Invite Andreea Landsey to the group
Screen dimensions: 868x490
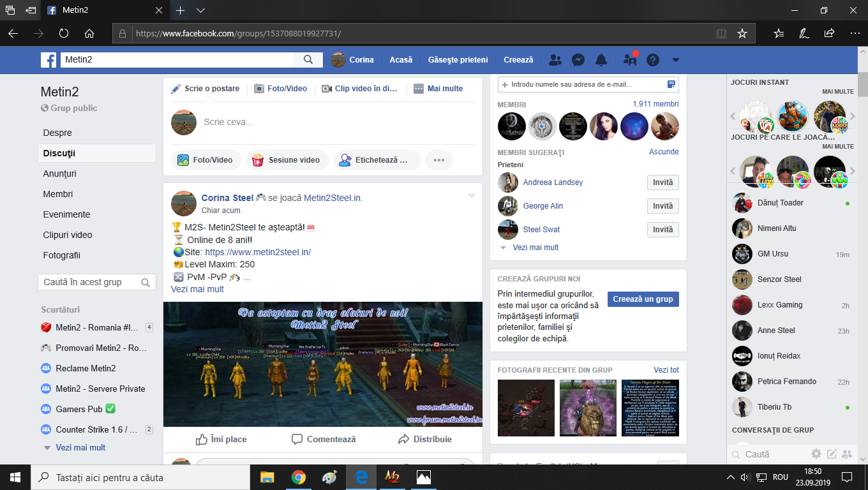pyautogui.click(x=662, y=182)
